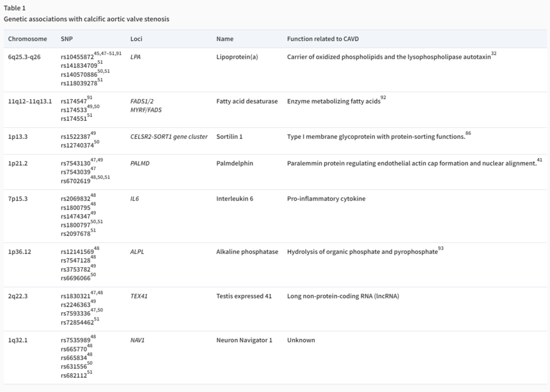Select SNP 'rs1522387'
This screenshot has width=550, height=392.
75,137
